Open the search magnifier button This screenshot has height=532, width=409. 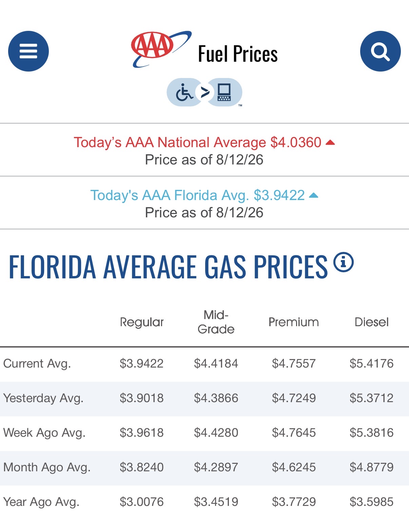tap(380, 51)
